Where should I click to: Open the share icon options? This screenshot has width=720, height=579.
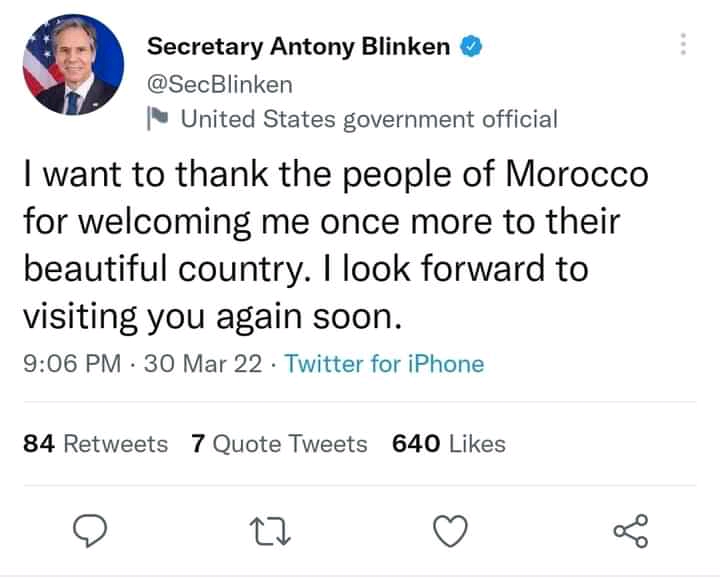[630, 531]
